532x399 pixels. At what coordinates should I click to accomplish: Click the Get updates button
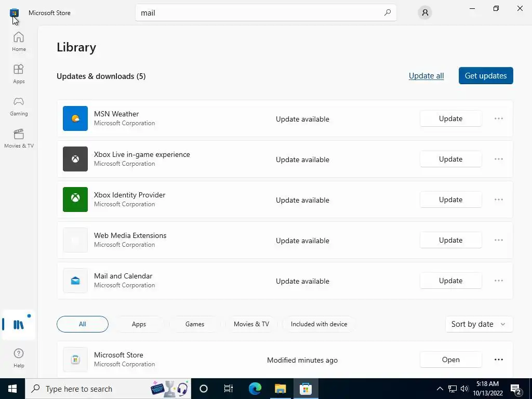point(486,76)
